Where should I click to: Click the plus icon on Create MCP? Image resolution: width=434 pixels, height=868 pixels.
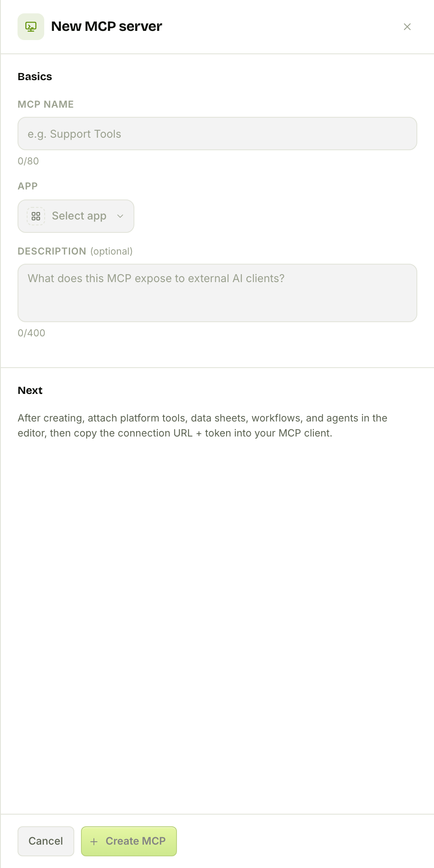pos(94,841)
